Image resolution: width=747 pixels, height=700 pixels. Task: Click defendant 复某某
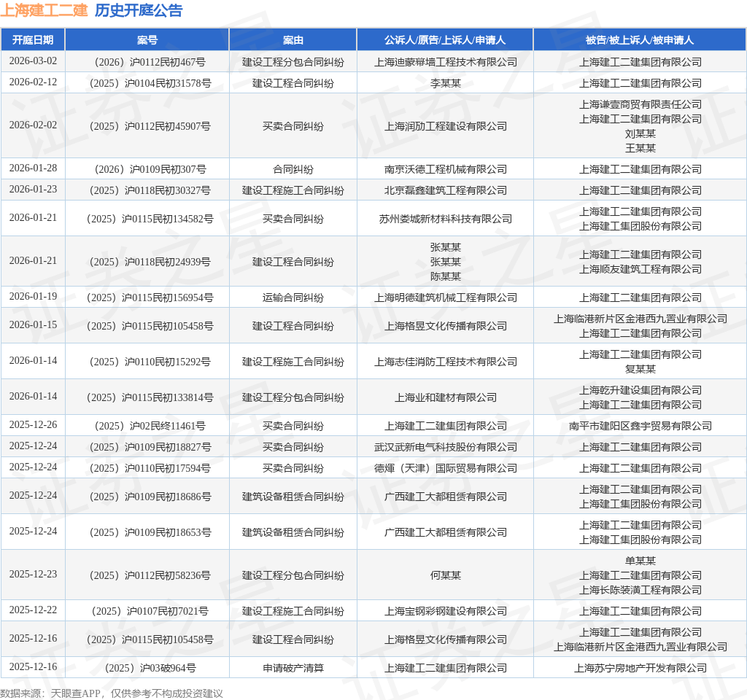tap(640, 368)
